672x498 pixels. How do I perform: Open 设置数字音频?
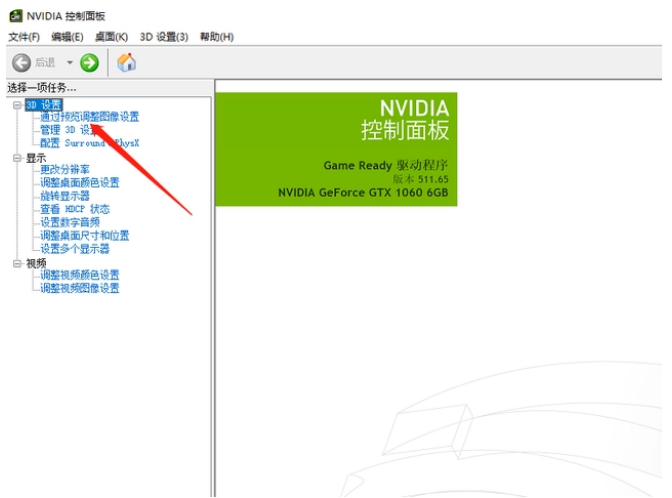coord(70,222)
